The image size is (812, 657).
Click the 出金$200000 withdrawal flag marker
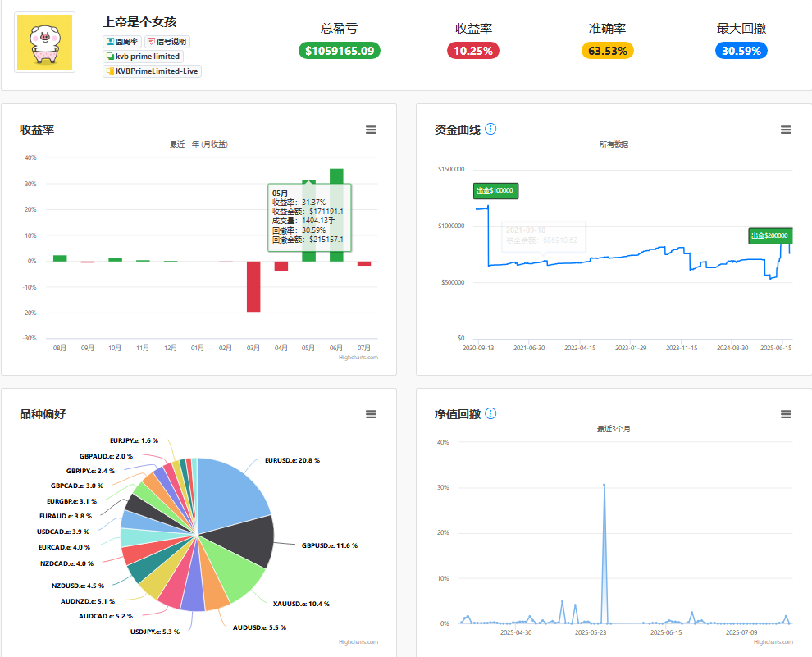[770, 235]
